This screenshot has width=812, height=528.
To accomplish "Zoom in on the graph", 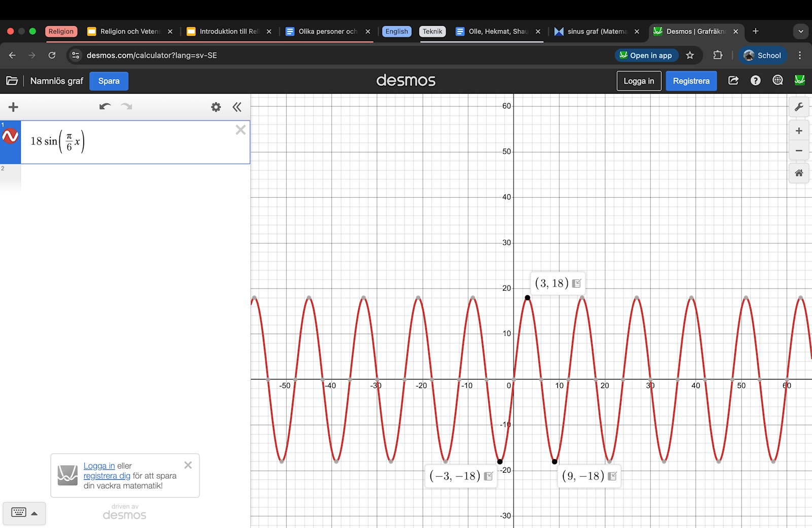I will (799, 131).
